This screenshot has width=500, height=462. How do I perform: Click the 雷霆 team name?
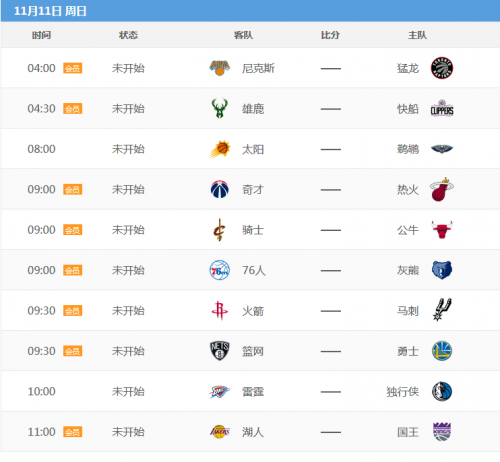(253, 392)
